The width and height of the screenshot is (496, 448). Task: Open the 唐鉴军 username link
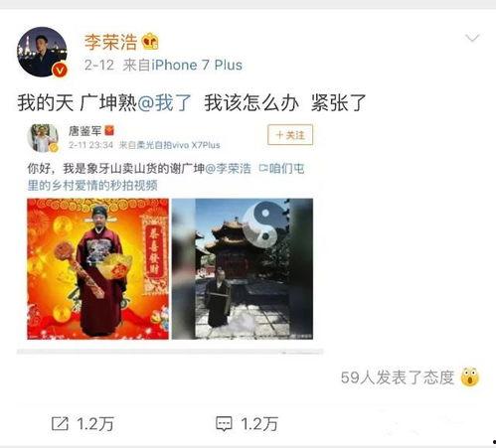point(85,131)
